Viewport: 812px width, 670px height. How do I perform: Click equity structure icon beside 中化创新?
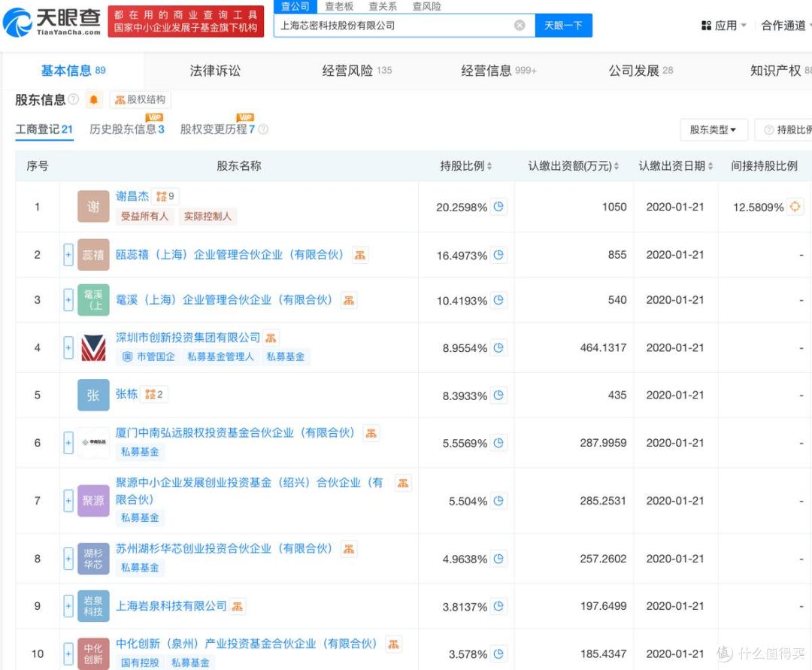click(393, 644)
